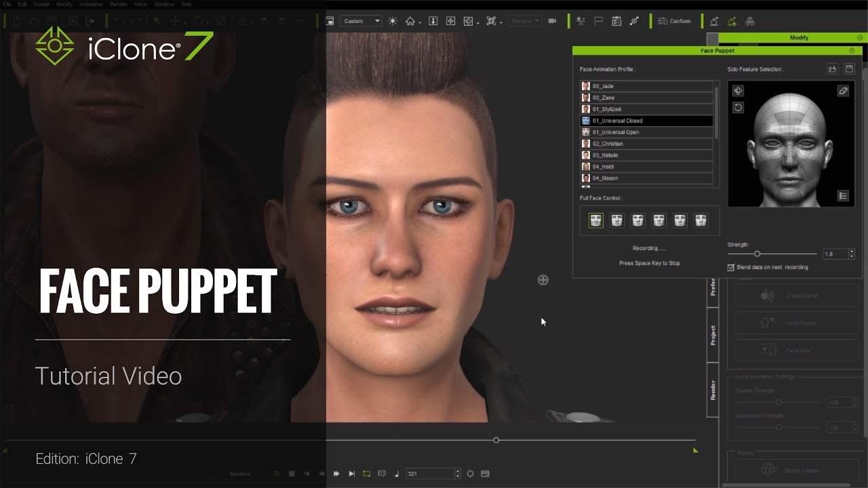Click the list icon in face preview
Screen dimensions: 868x488
pos(843,196)
